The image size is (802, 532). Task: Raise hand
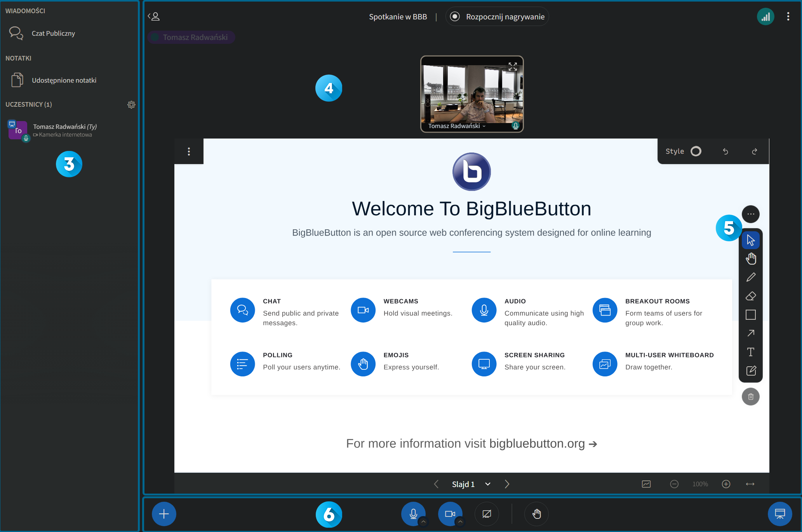click(x=536, y=514)
